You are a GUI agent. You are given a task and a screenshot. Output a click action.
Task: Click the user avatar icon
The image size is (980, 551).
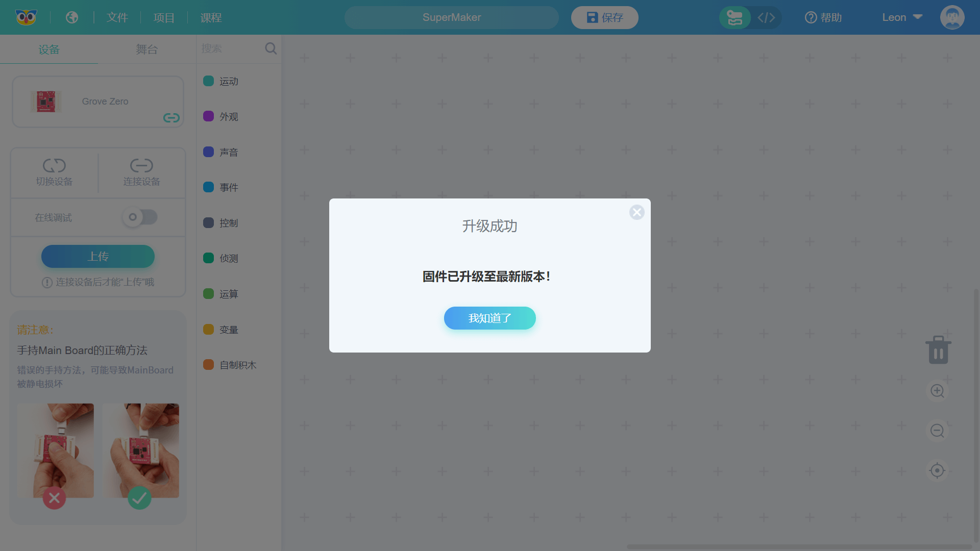coord(952,17)
